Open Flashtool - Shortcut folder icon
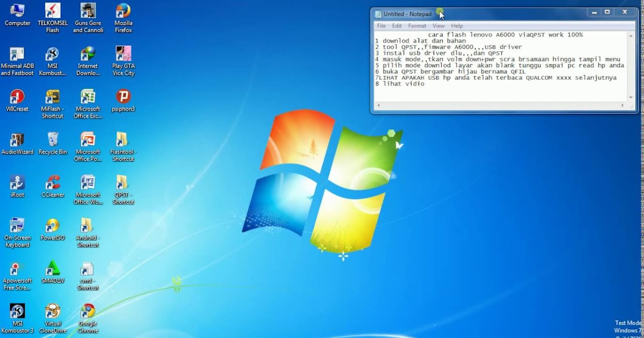Screen dimensions: 644x338 click(123, 147)
